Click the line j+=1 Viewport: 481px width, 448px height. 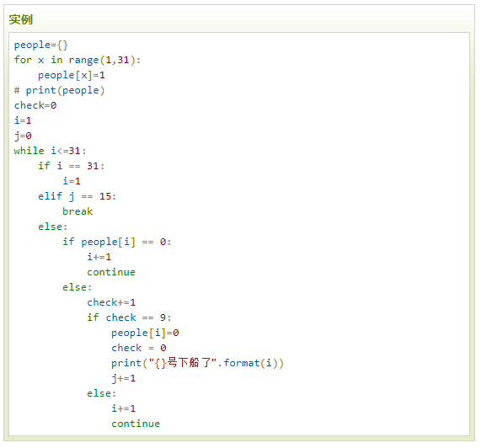(x=123, y=378)
